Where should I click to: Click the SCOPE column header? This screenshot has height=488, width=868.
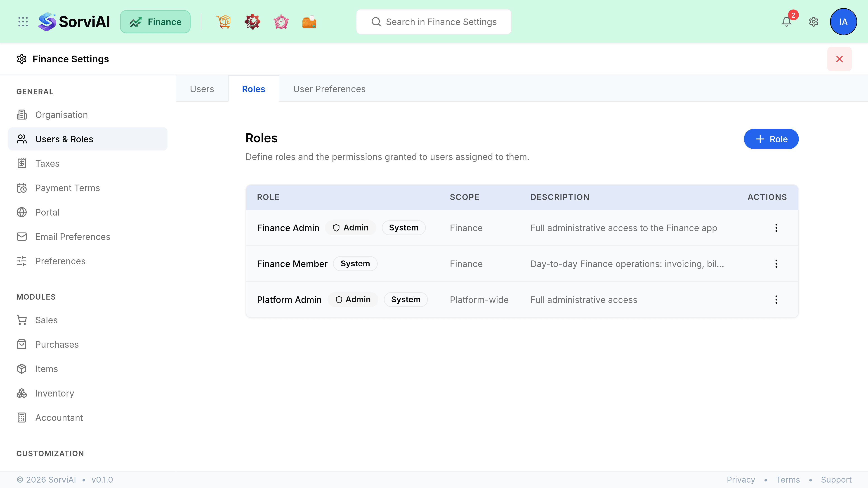click(x=465, y=197)
